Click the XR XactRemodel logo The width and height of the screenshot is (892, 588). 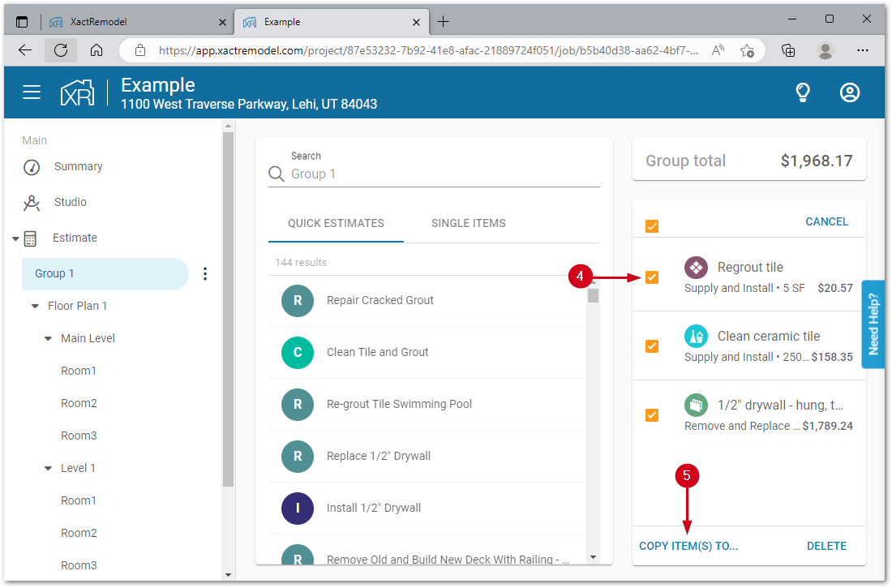click(77, 92)
